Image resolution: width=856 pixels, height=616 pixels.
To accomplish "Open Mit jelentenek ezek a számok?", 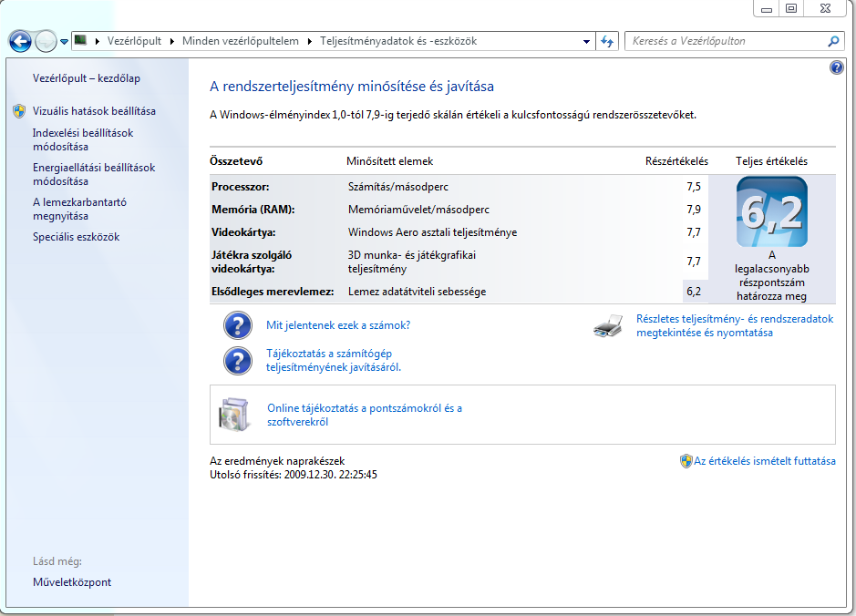I will (338, 325).
